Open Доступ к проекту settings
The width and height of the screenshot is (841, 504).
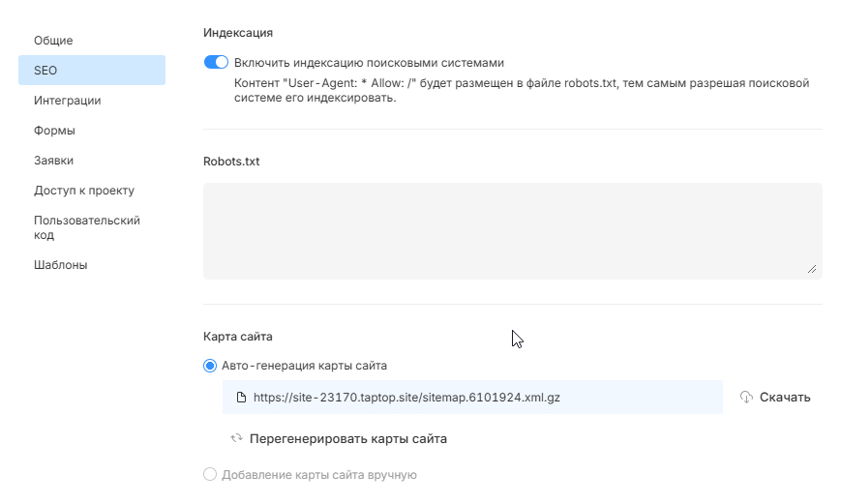click(x=84, y=191)
